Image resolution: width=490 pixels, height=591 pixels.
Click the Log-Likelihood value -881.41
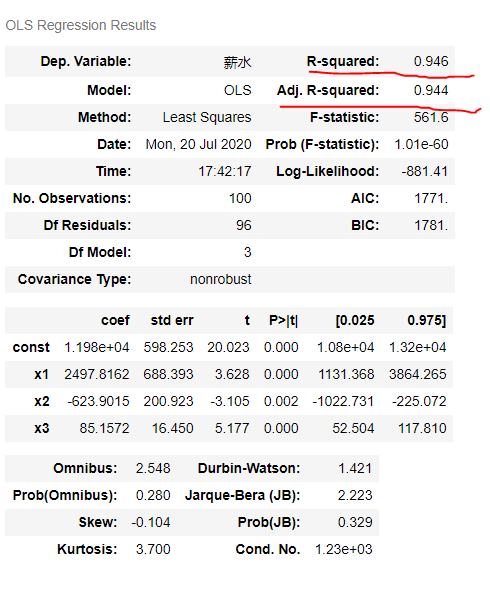425,171
